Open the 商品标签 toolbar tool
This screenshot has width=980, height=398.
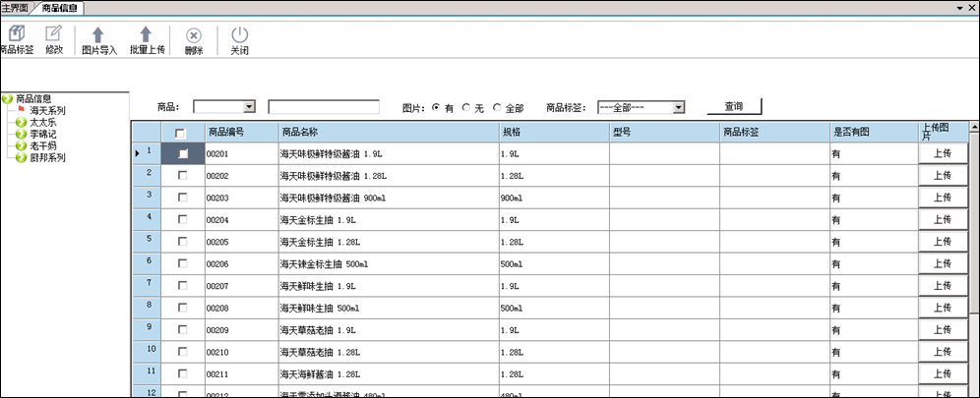click(17, 40)
